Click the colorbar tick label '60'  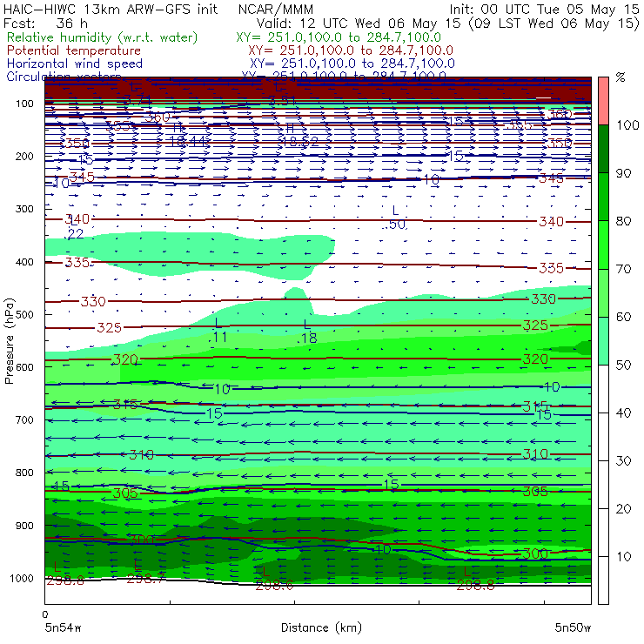point(623,317)
